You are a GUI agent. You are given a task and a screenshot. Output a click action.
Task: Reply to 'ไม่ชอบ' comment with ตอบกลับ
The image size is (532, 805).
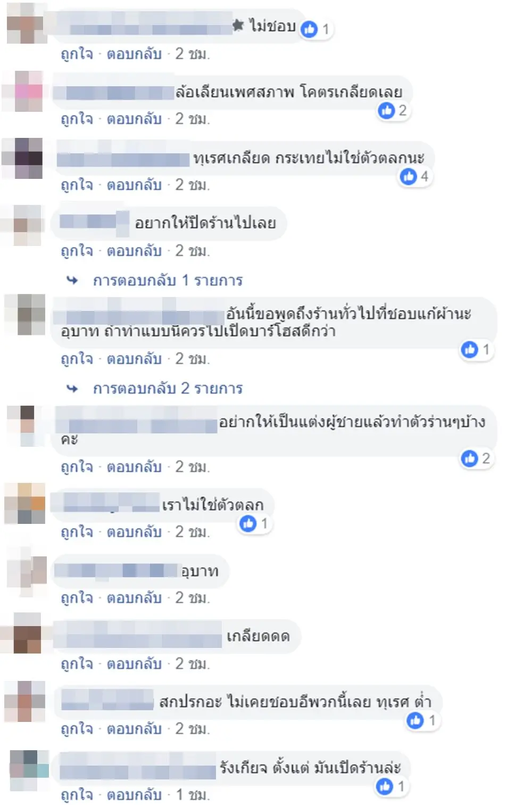tap(134, 54)
